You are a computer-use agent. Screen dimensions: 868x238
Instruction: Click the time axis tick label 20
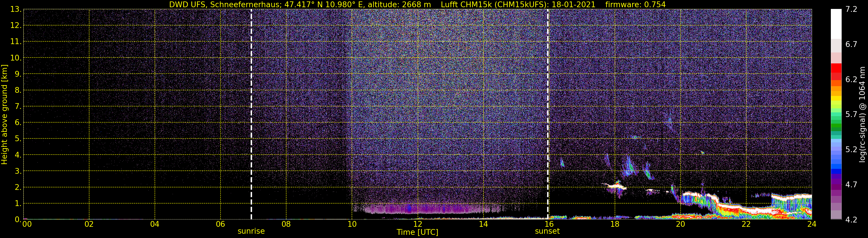[x=680, y=224]
